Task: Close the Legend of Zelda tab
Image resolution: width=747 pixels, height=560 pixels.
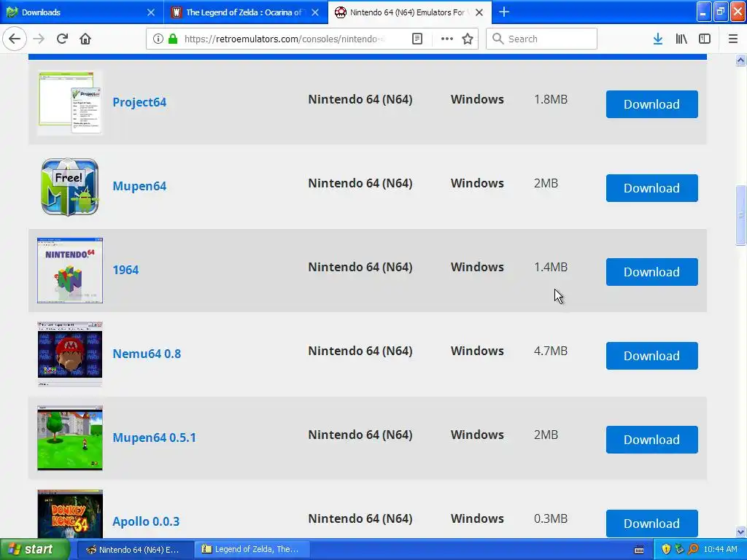Action: 315,12
